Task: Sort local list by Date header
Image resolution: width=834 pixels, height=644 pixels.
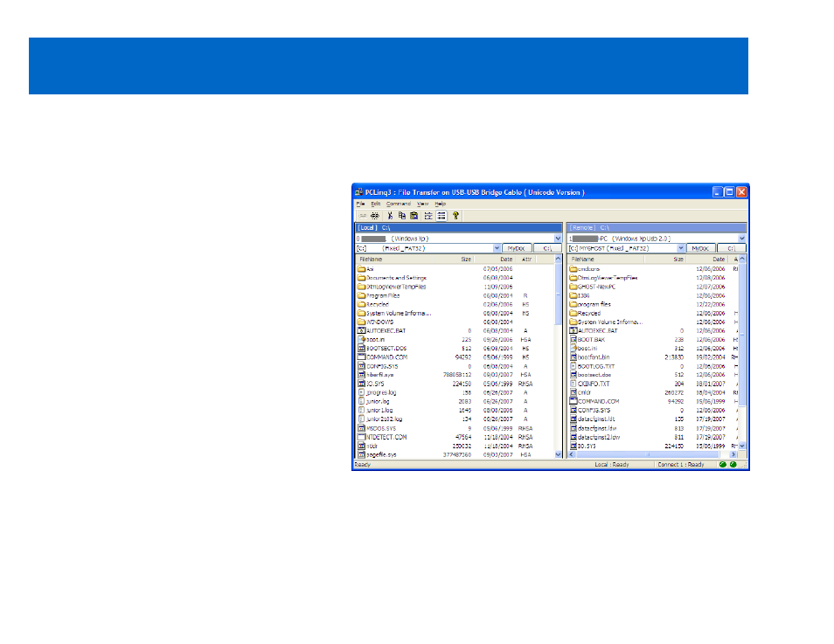Action: click(x=494, y=260)
